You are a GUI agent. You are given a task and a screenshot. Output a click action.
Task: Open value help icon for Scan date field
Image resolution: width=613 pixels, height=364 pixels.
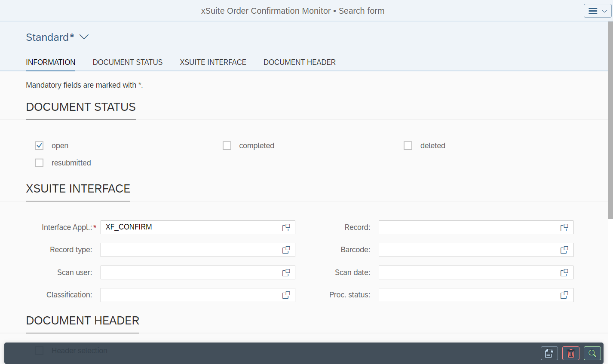[x=564, y=272]
